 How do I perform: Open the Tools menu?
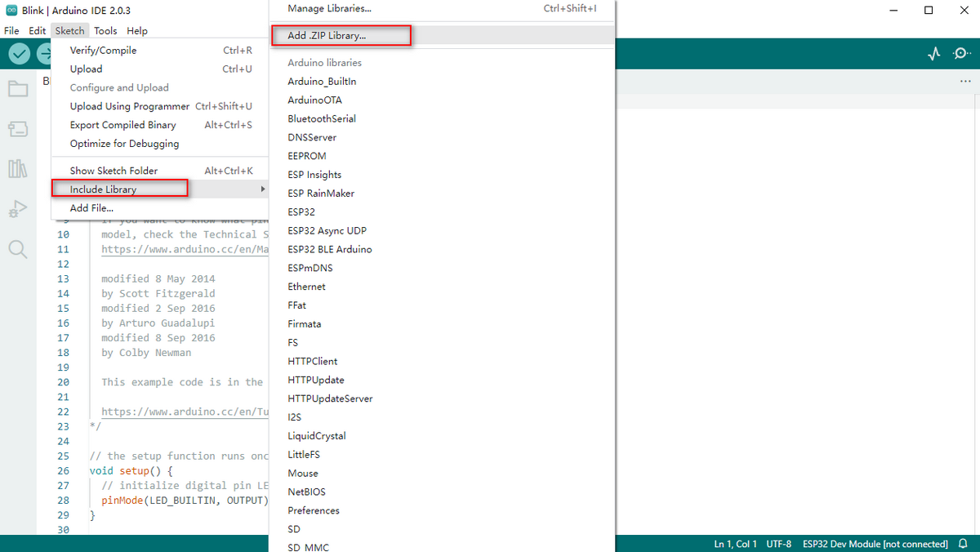click(105, 30)
